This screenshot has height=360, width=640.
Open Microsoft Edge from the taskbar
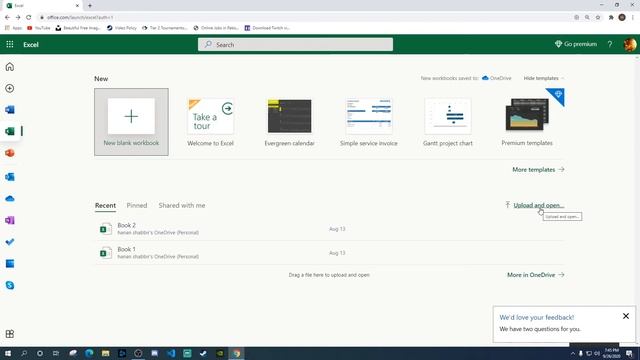[x=89, y=353]
